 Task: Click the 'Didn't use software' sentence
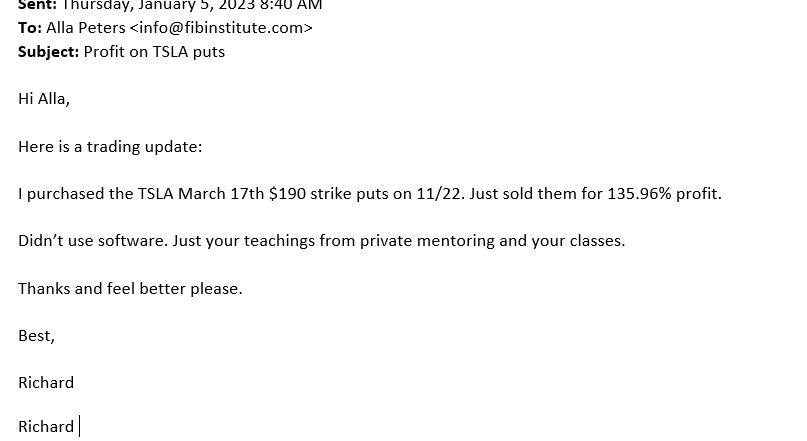pos(93,241)
